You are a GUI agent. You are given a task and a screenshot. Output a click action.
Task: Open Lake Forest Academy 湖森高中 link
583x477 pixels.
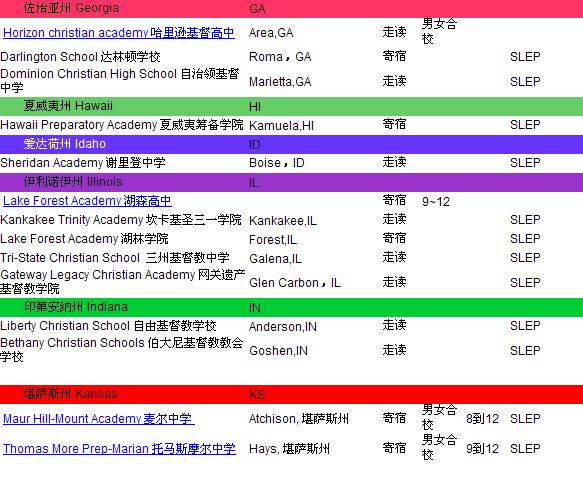(87, 201)
